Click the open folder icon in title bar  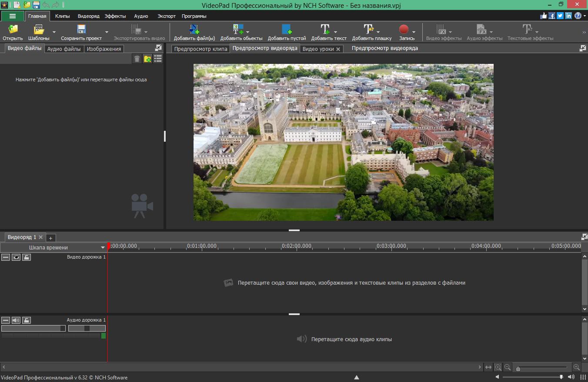tap(27, 5)
